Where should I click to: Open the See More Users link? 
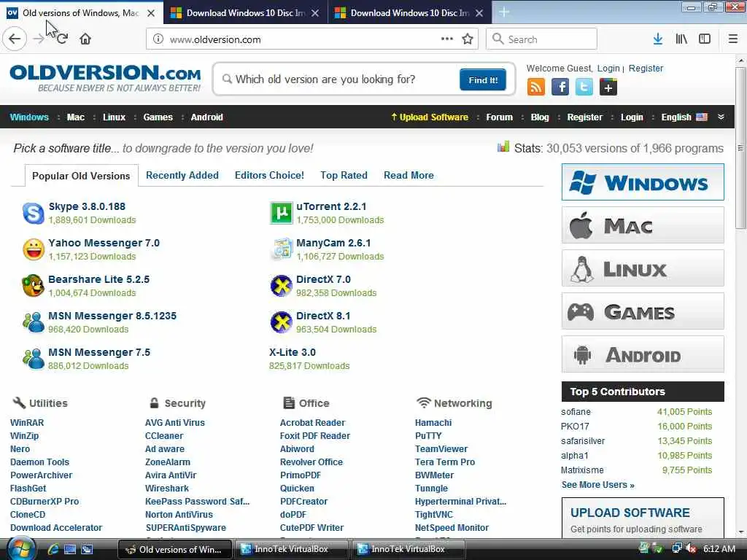[597, 484]
